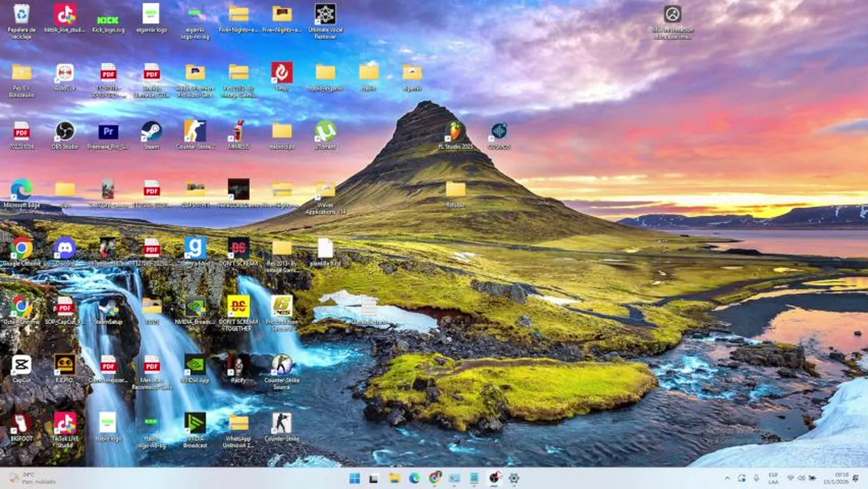
Task: Open the Papelera de reciclaje icon
Action: pos(21,20)
